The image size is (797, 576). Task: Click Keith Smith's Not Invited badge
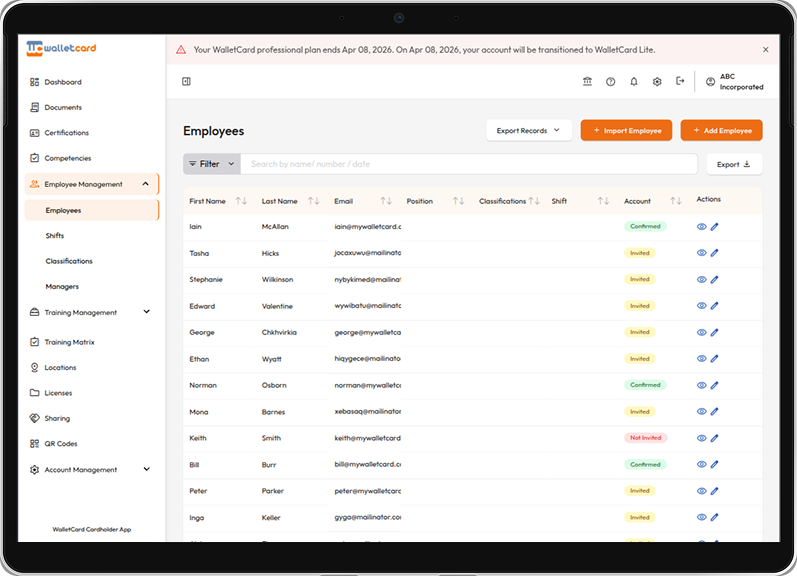tap(646, 438)
